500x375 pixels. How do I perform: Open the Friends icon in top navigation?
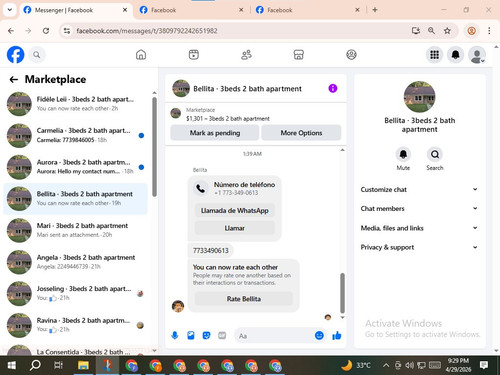coord(246,55)
